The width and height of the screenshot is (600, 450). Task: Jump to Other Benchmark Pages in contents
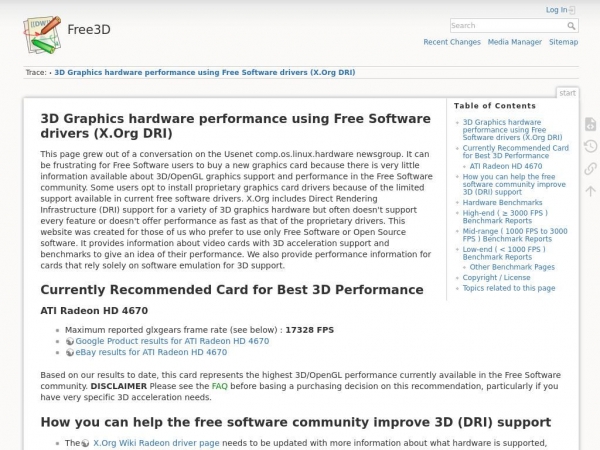click(x=512, y=267)
